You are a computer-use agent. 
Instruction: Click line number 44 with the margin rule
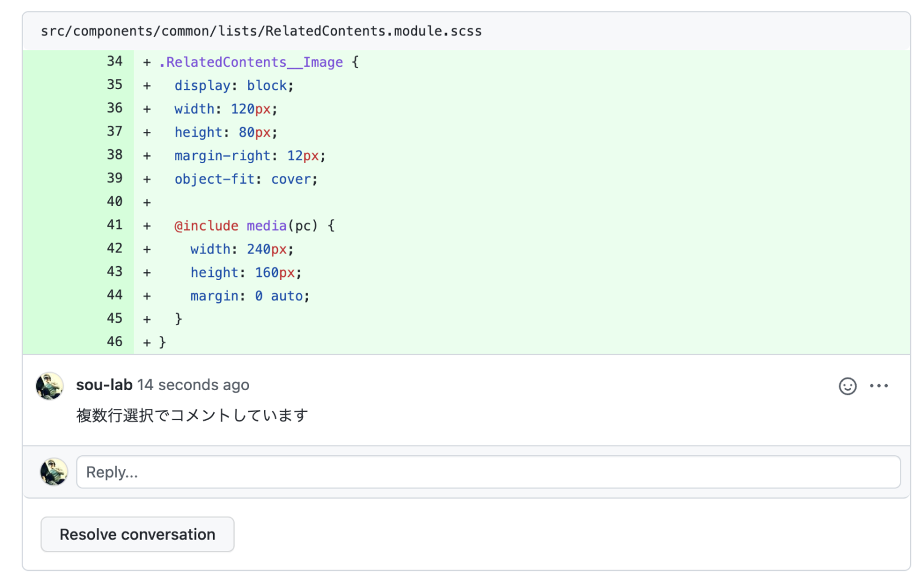point(114,295)
